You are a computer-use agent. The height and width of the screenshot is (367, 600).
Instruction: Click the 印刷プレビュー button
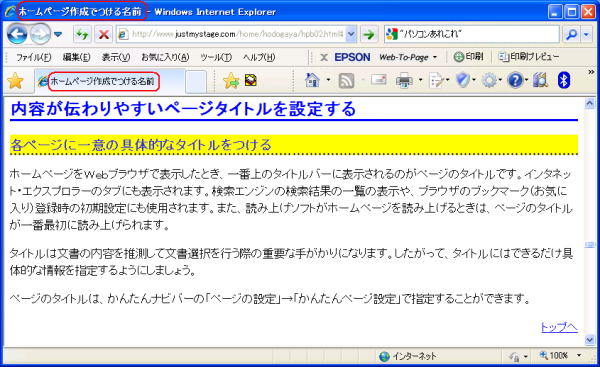pyautogui.click(x=528, y=57)
